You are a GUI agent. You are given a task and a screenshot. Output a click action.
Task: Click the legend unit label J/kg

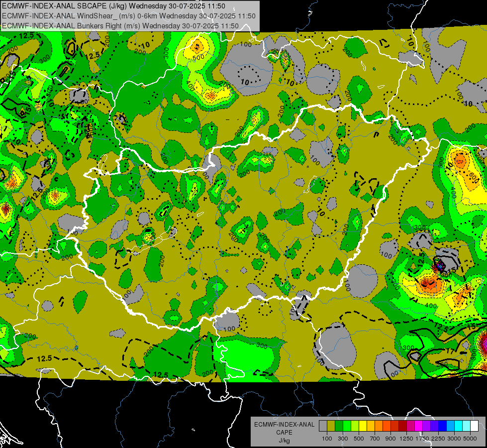284,440
